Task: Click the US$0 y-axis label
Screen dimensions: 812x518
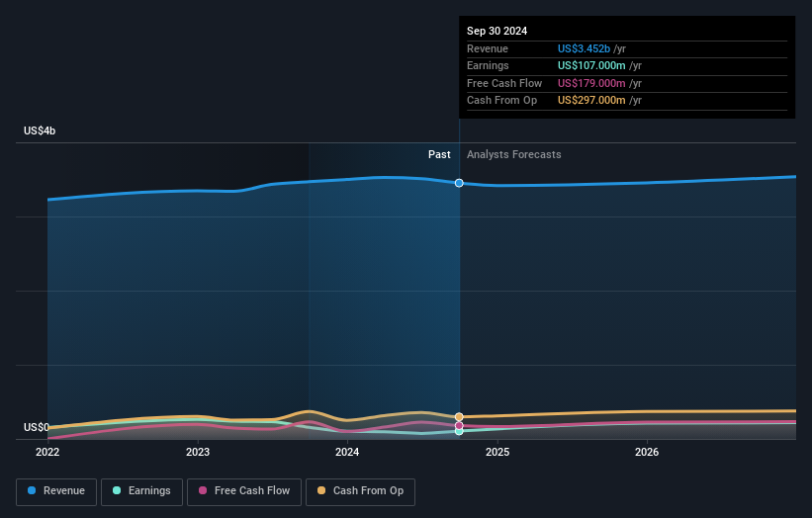Action: point(37,427)
